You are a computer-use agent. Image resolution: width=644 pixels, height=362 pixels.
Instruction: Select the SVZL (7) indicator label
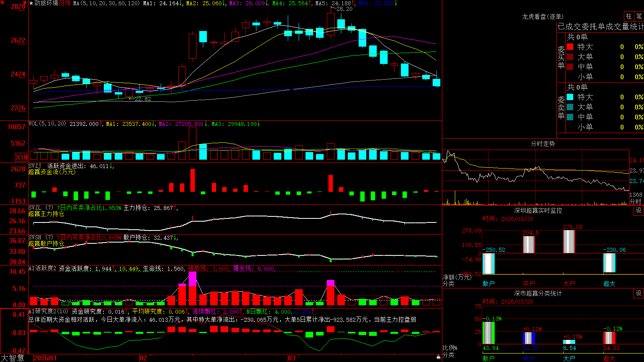41,208
